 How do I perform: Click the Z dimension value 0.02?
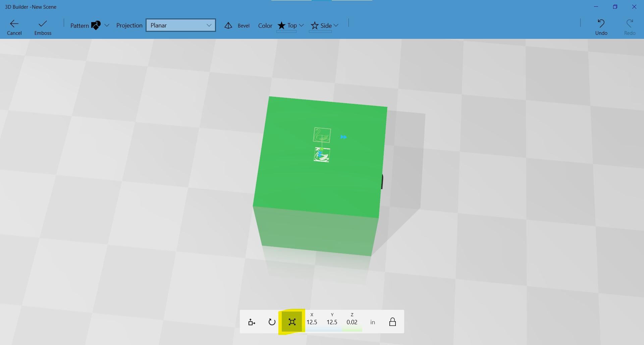(x=352, y=322)
